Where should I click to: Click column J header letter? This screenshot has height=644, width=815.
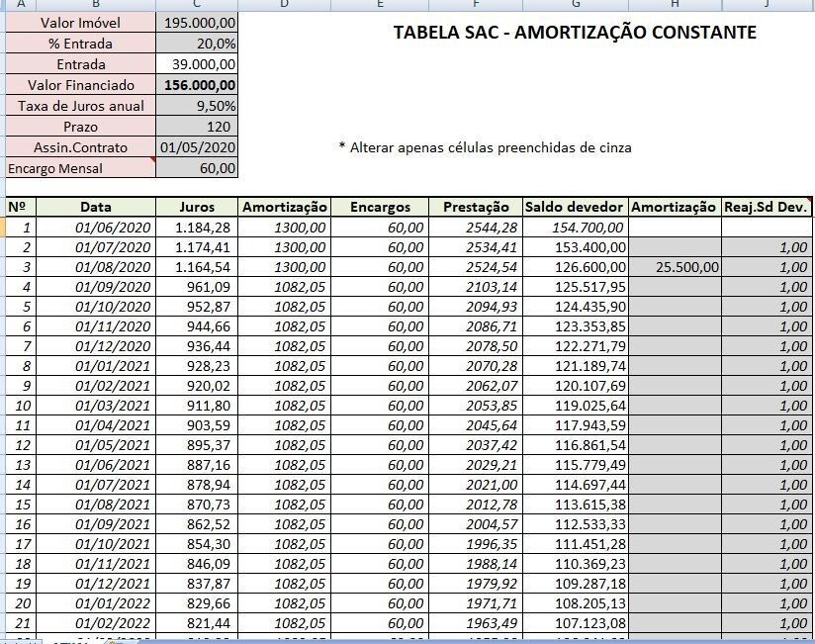tap(767, 4)
